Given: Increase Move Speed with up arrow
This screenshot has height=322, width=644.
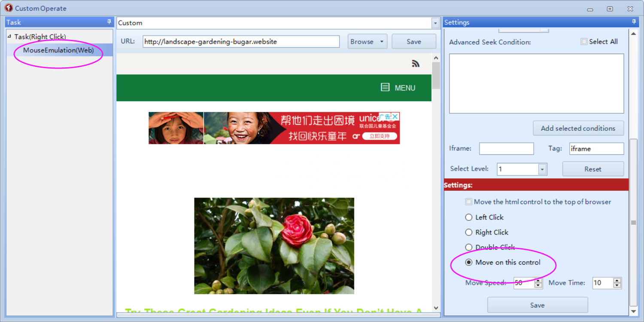Looking at the screenshot, I should point(538,280).
